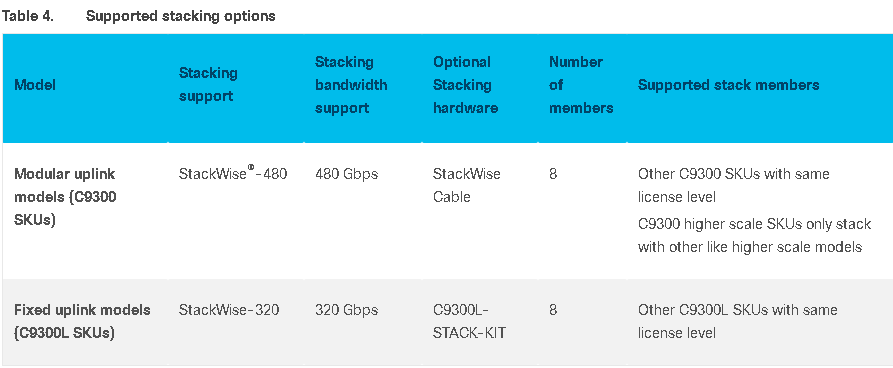Select the Fixed uplink models row label
Image resolution: width=893 pixels, height=368 pixels.
82,321
